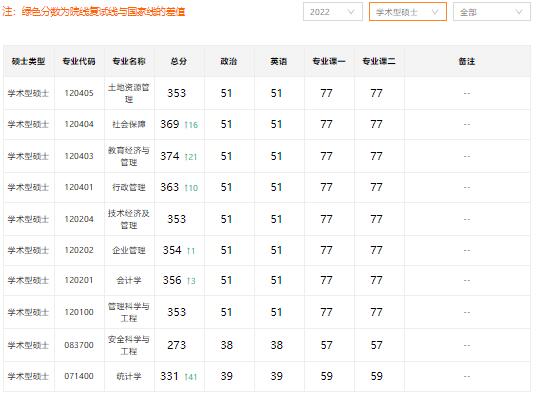Click major name 安全科学与工程
537x398 pixels.
(x=129, y=345)
